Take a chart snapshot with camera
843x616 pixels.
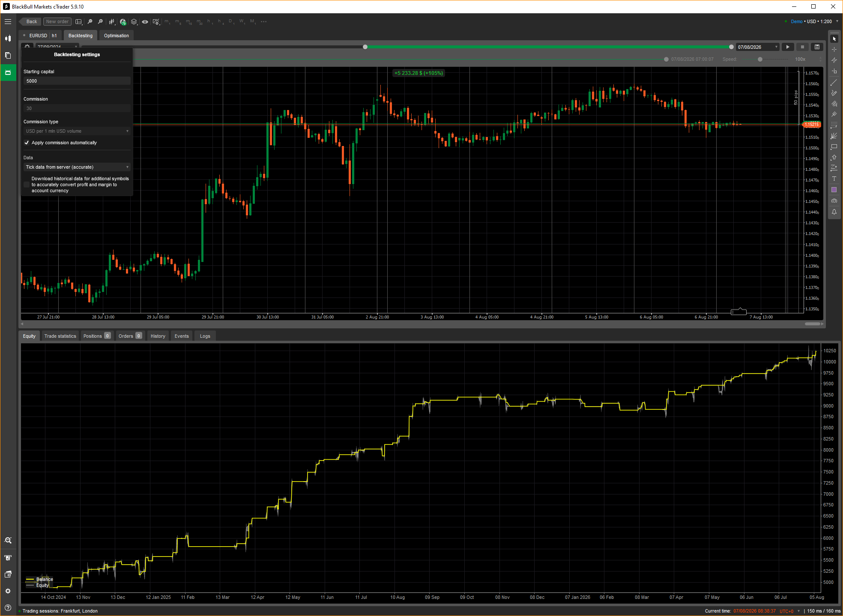point(834,201)
